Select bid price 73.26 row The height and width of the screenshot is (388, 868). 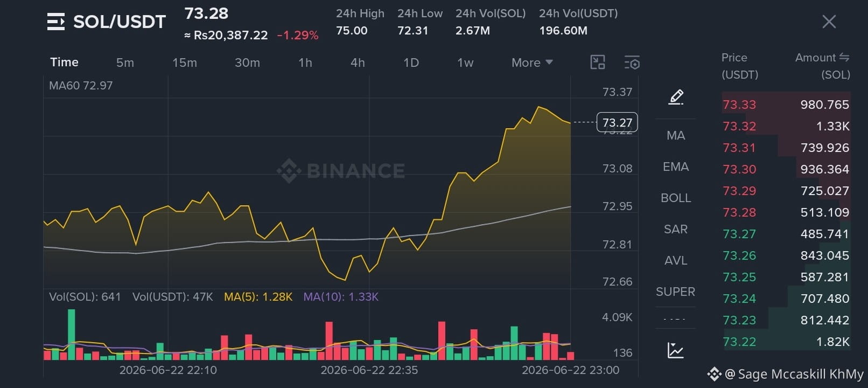click(x=786, y=255)
